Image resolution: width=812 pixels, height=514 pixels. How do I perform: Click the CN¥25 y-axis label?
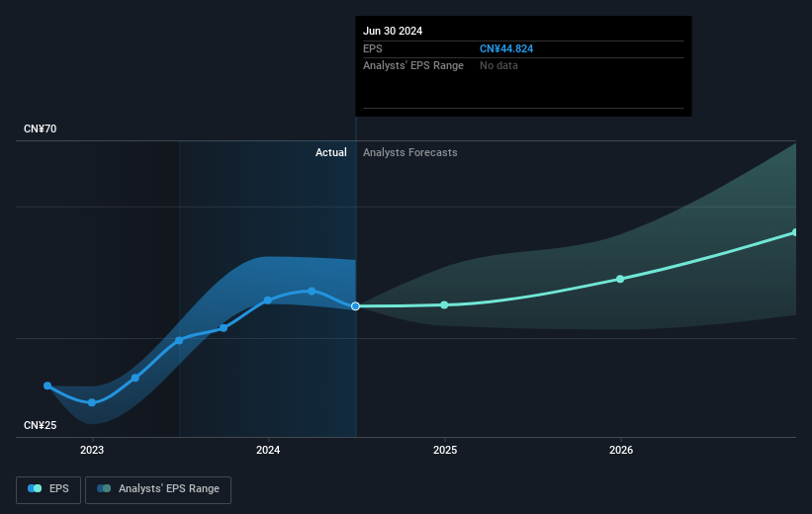[40, 425]
